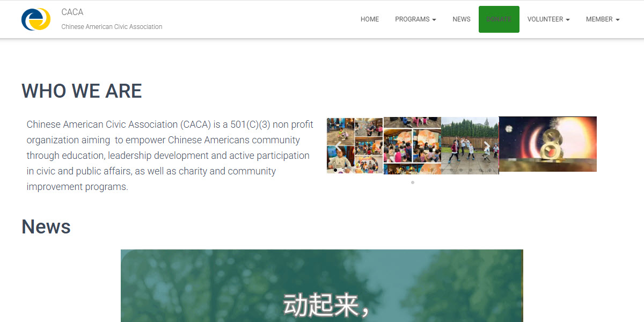Expand the VOLUNTEER dropdown
The image size is (644, 322).
548,19
